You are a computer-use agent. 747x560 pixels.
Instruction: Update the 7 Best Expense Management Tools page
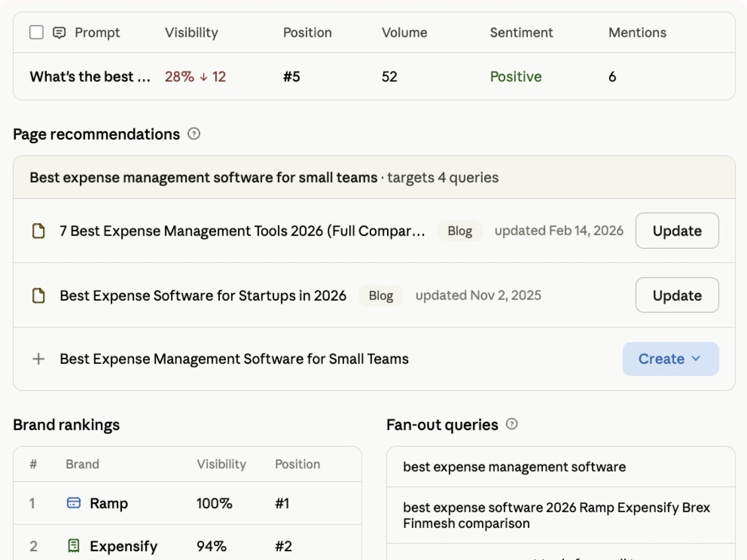point(677,231)
